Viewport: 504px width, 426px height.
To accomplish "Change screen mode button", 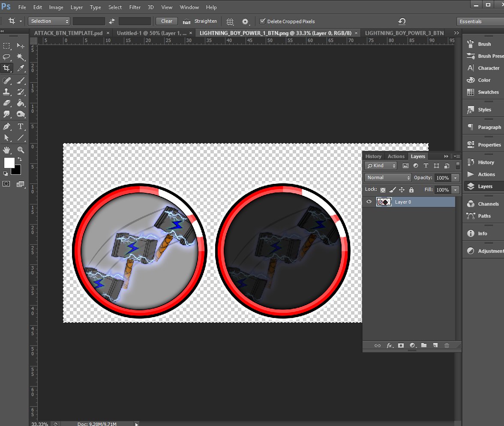I will click(x=21, y=184).
